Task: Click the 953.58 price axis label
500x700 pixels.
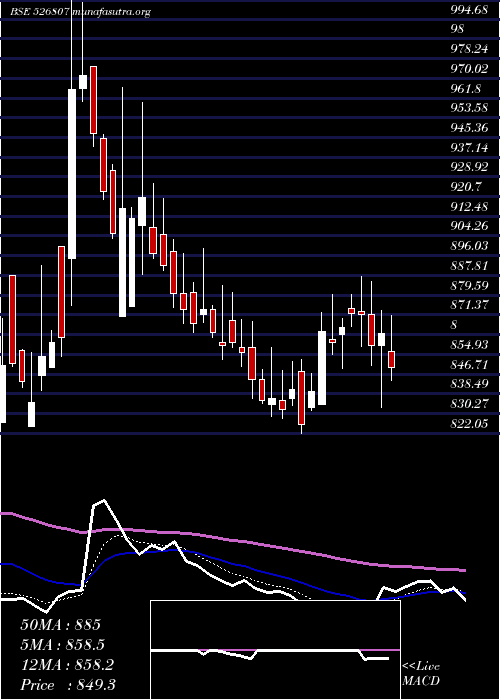Action: point(469,108)
